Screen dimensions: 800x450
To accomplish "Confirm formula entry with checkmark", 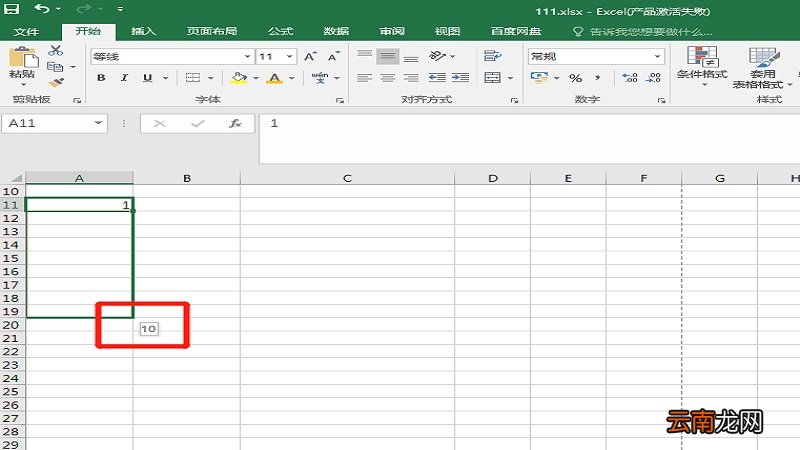I will (197, 123).
